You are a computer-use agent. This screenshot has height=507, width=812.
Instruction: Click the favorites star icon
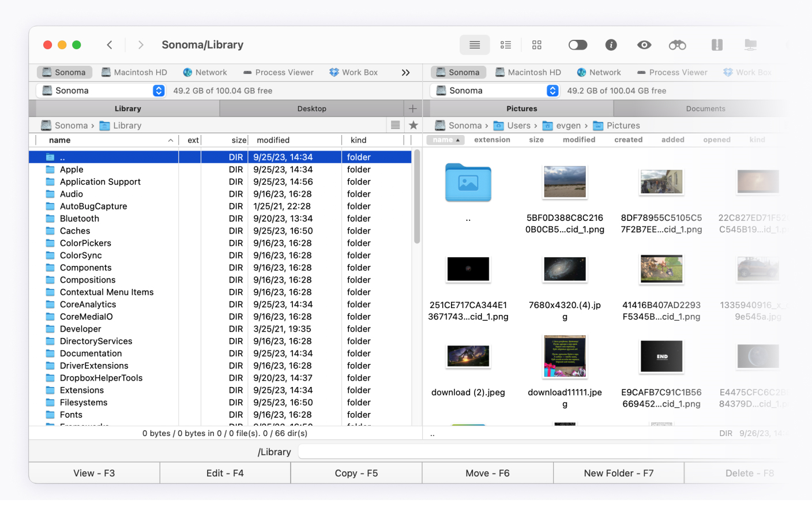click(x=413, y=125)
